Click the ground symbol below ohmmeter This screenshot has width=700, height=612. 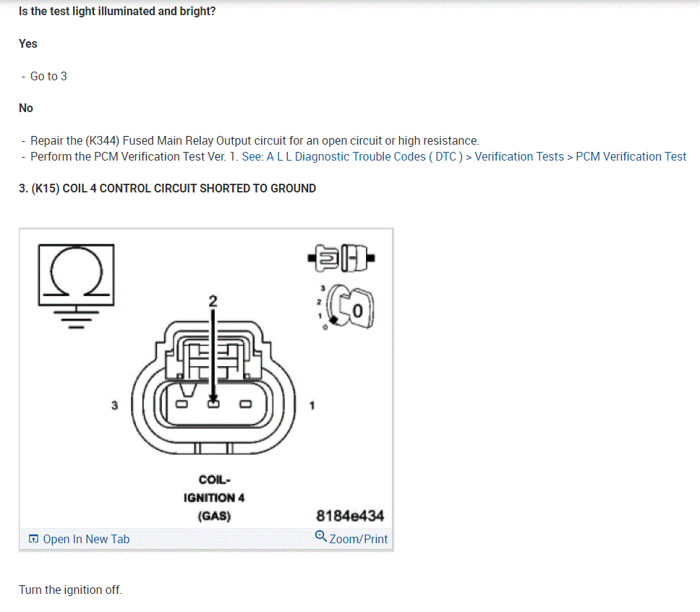tap(77, 318)
